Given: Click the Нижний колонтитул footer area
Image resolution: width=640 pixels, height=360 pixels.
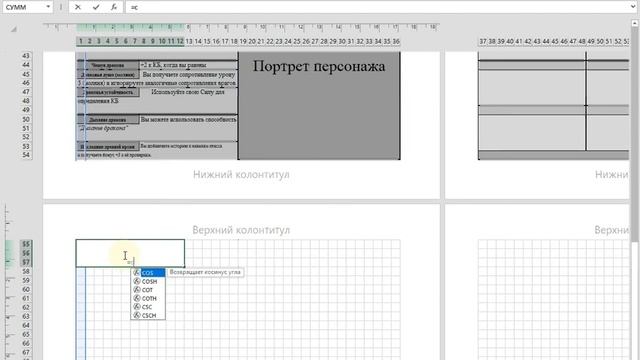Looking at the screenshot, I should (241, 175).
